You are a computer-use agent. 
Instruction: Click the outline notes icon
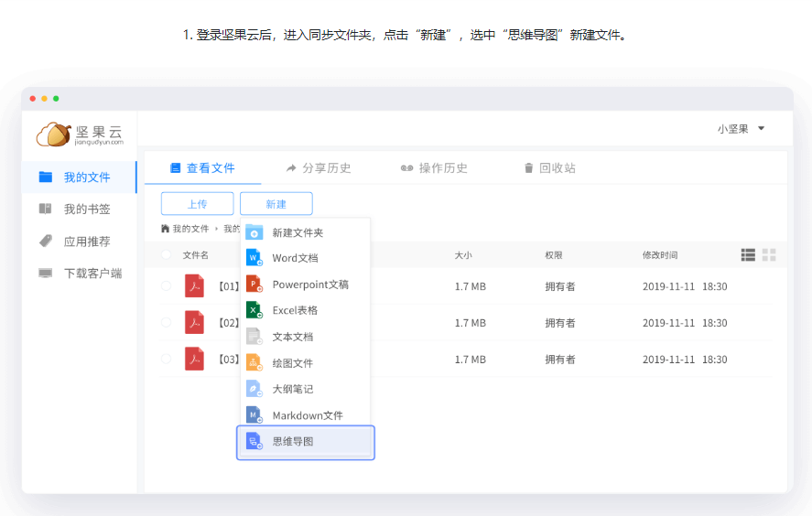coord(254,389)
